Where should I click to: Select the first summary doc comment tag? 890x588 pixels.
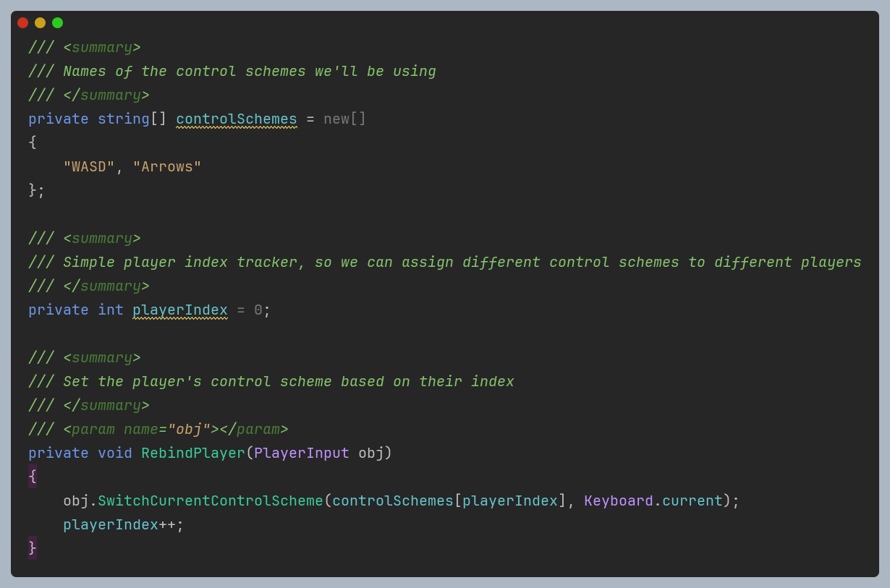103,47
